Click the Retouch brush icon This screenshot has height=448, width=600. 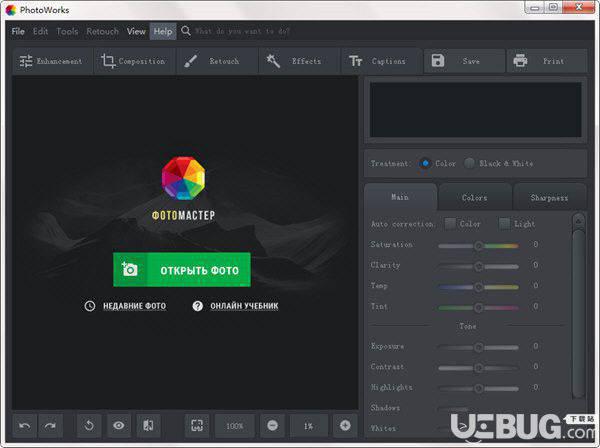tap(191, 61)
